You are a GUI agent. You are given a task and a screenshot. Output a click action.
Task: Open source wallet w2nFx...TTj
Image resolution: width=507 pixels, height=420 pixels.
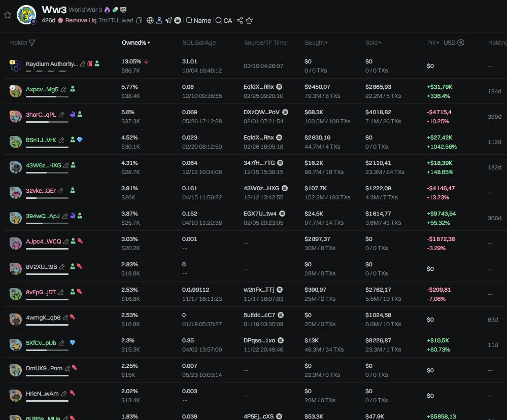[x=259, y=290]
